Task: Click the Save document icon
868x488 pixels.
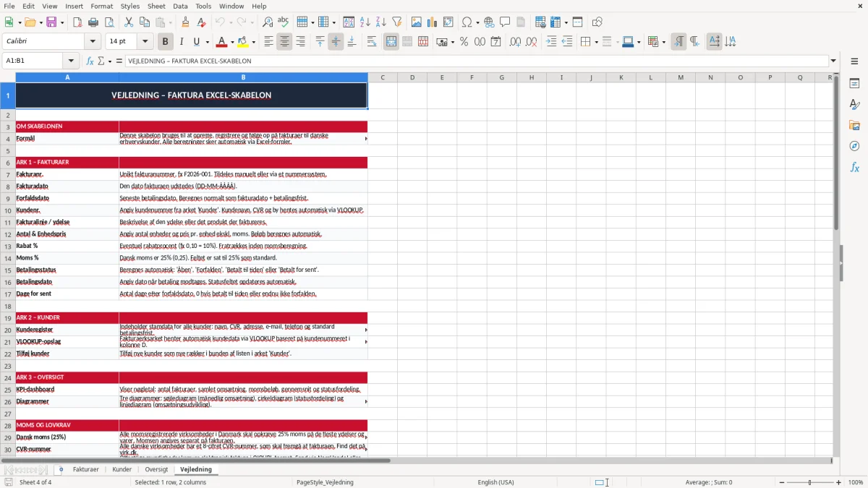Action: (x=52, y=22)
